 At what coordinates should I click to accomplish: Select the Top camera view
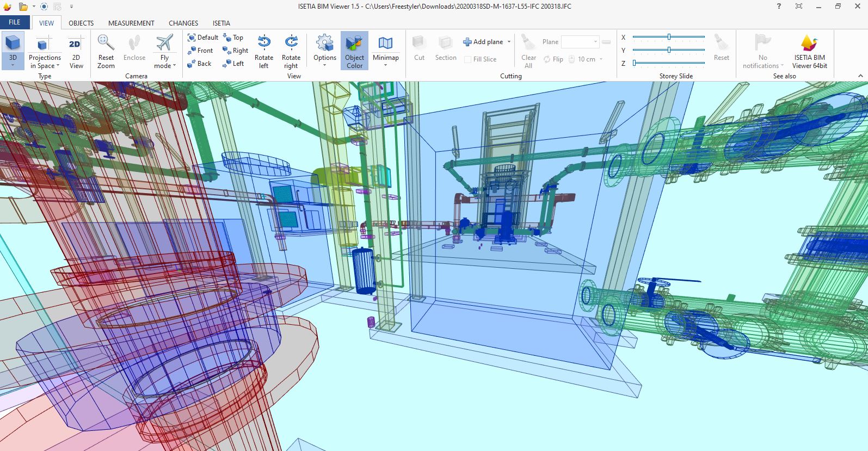233,38
